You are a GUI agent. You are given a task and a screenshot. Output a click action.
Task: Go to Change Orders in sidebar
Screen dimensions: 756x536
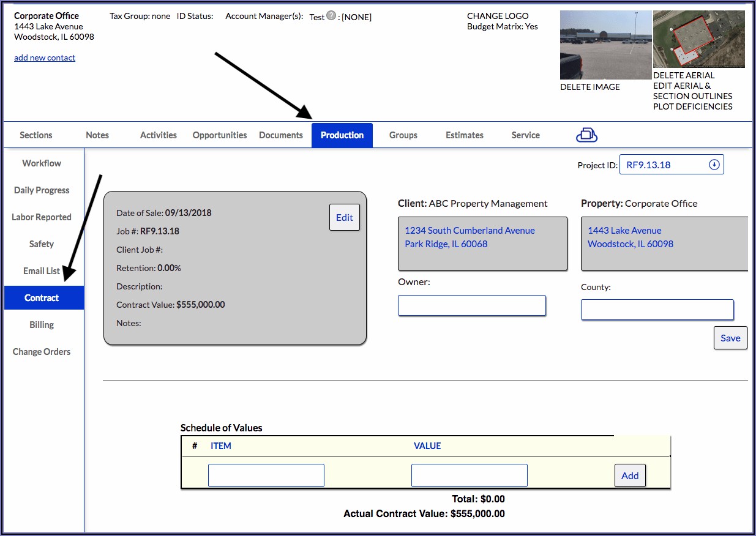click(x=42, y=352)
